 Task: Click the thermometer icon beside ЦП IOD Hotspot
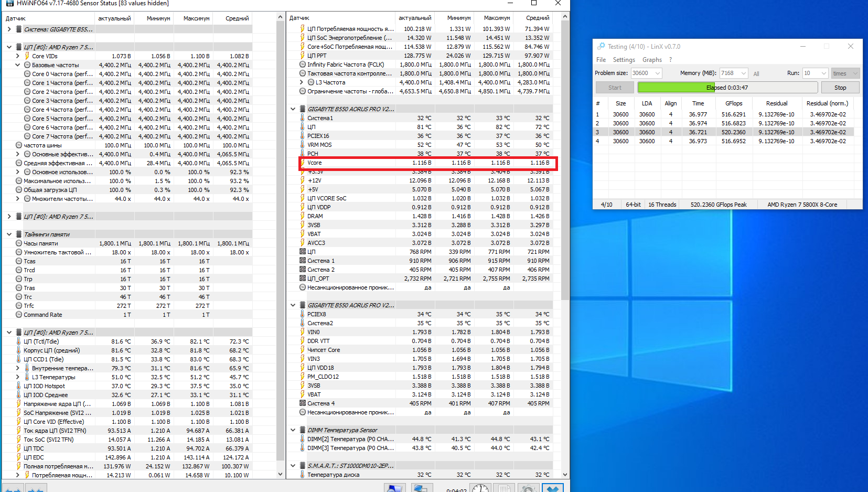tap(19, 386)
